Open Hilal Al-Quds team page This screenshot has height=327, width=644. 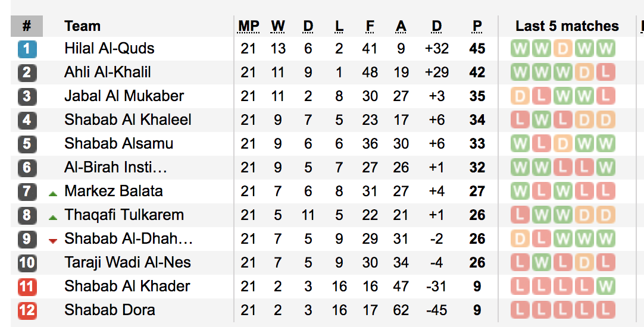pos(110,48)
